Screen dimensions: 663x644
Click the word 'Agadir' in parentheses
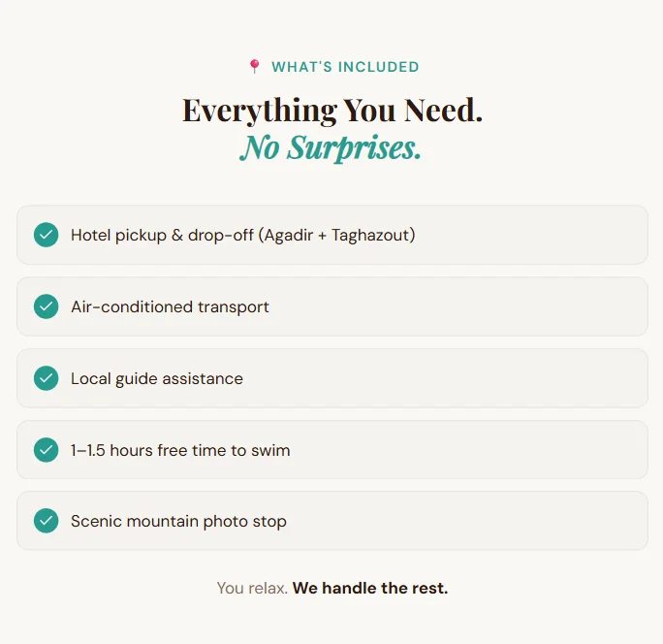[x=288, y=235]
